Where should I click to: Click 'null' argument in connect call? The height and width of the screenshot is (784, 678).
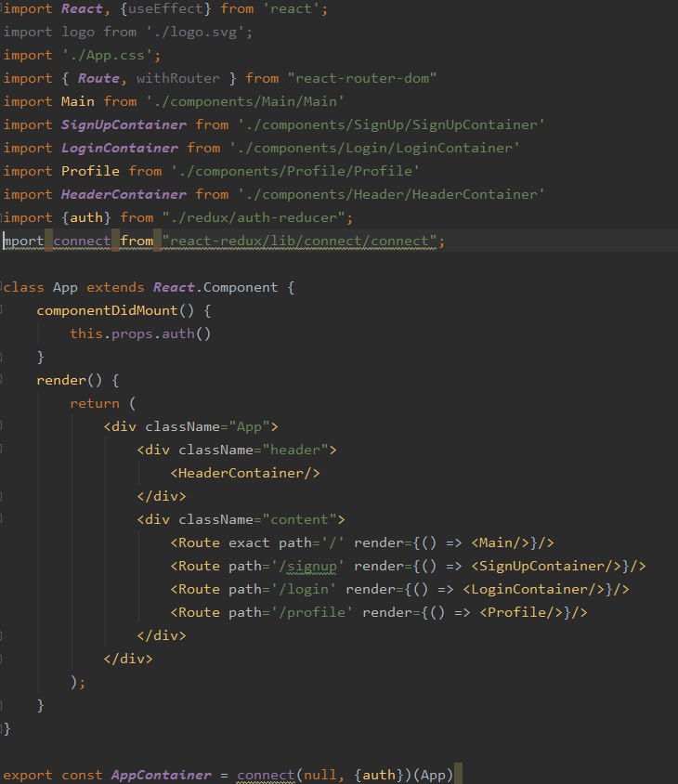tap(320, 775)
